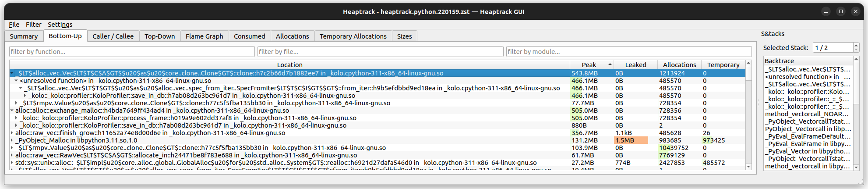Expand the raw_vec finish_grow row

pos(12,133)
